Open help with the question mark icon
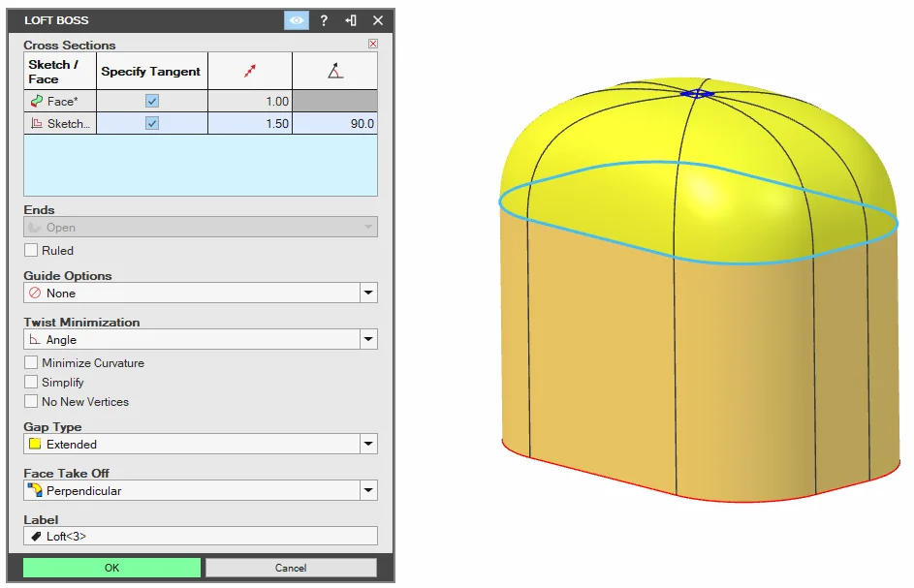The image size is (914, 588). click(x=324, y=20)
